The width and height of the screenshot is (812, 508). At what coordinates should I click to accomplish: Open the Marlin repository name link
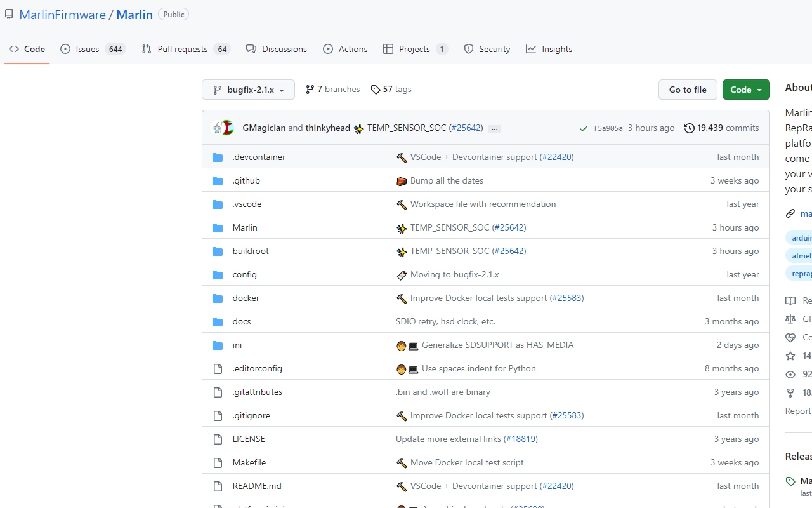click(x=134, y=15)
